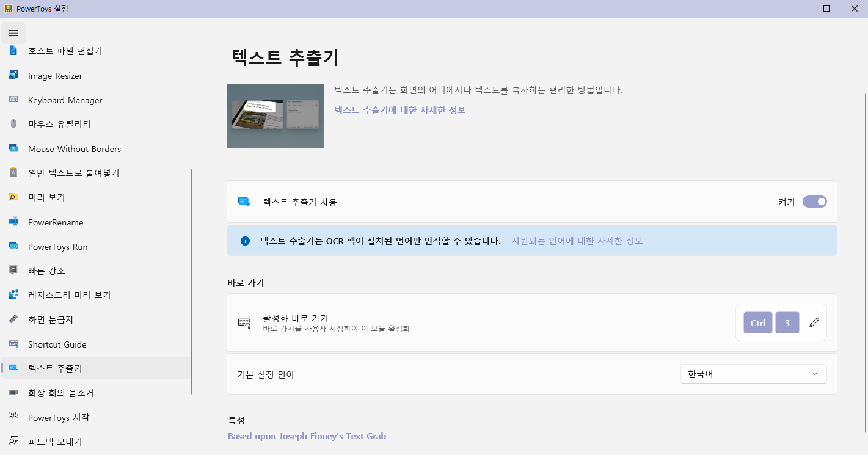Click the 미리 보기 icon

point(13,197)
